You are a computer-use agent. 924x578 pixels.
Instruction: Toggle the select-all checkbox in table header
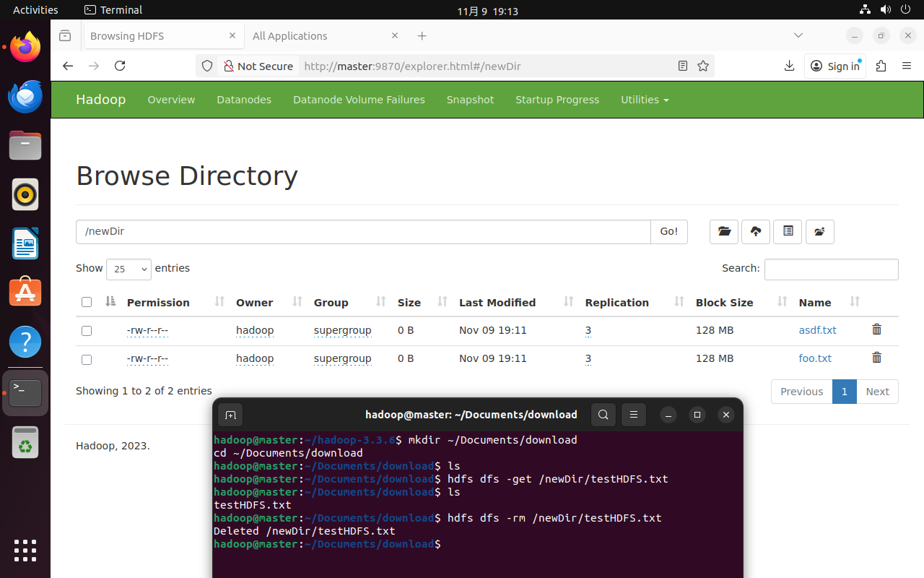(87, 302)
